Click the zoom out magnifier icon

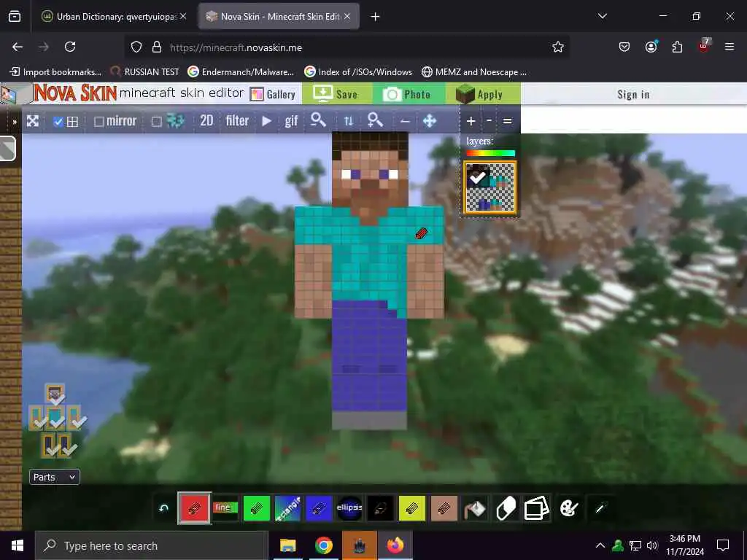pyautogui.click(x=318, y=120)
